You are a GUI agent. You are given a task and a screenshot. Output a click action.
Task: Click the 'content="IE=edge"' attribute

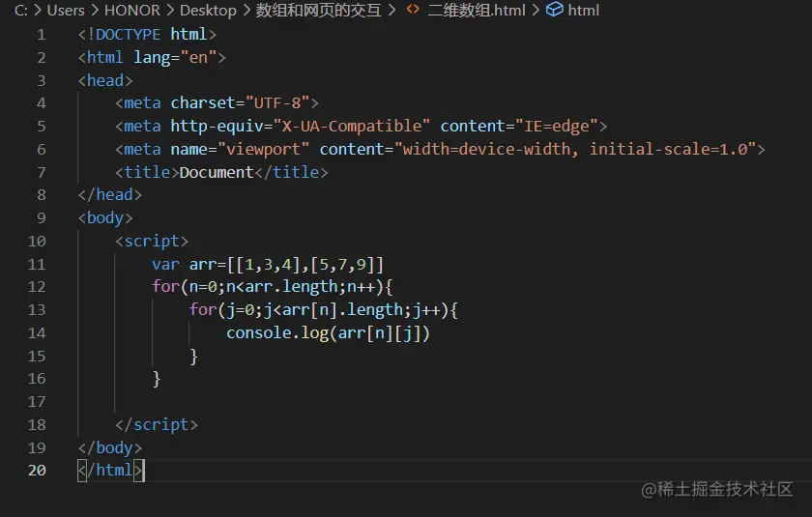pos(519,126)
